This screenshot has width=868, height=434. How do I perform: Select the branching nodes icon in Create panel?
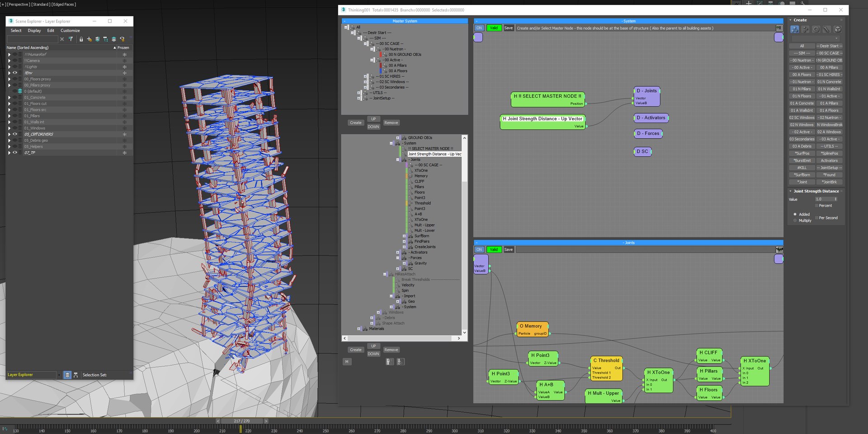click(805, 29)
